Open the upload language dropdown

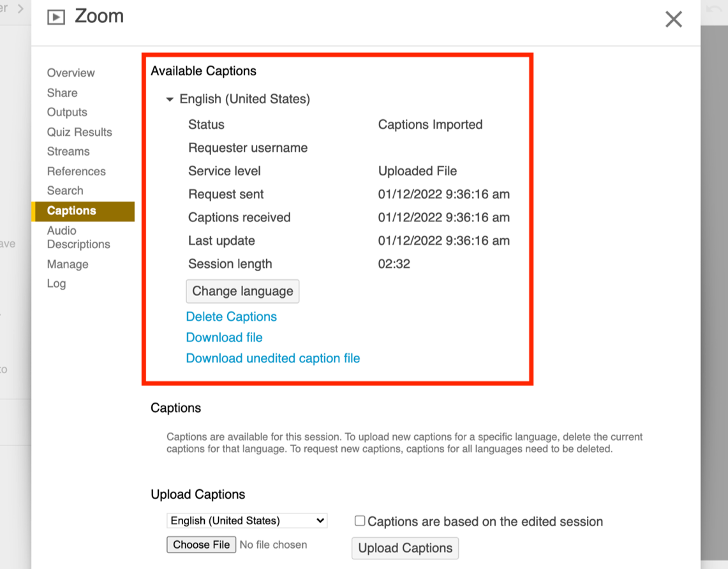pyautogui.click(x=247, y=521)
